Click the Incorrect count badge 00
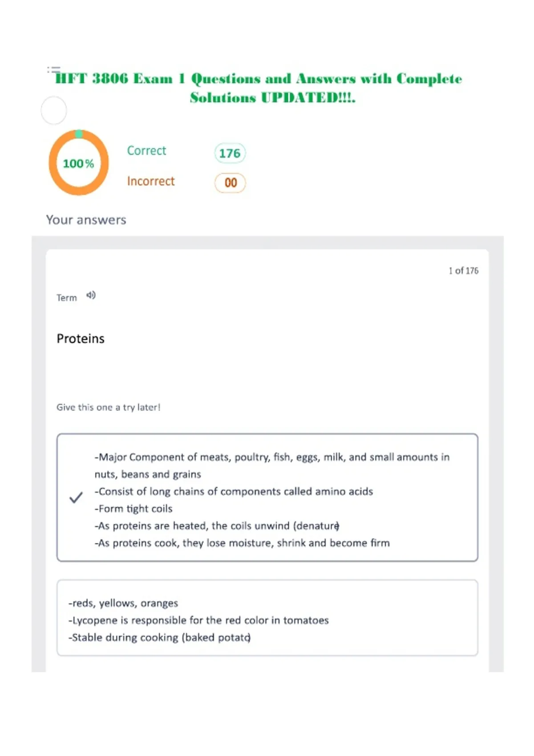 click(230, 183)
